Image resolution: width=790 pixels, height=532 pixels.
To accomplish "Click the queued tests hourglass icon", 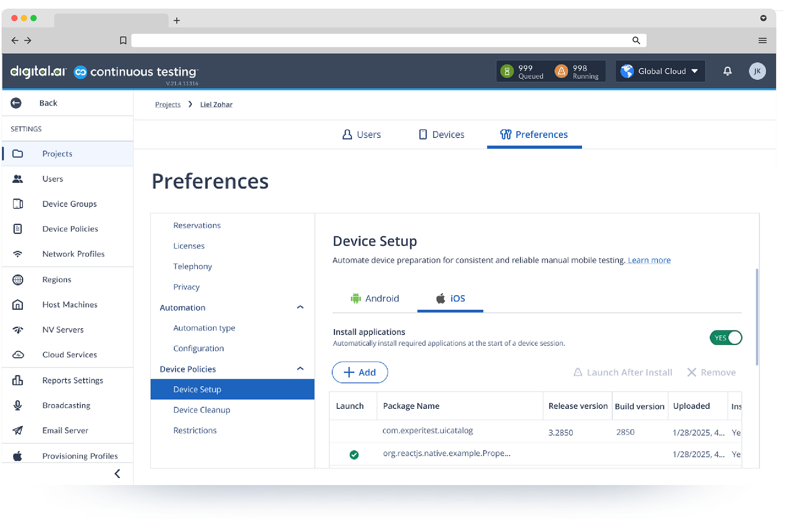I will 507,71.
